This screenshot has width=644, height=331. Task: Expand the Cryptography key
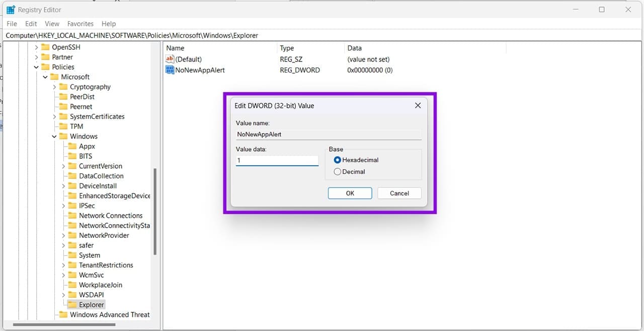54,87
